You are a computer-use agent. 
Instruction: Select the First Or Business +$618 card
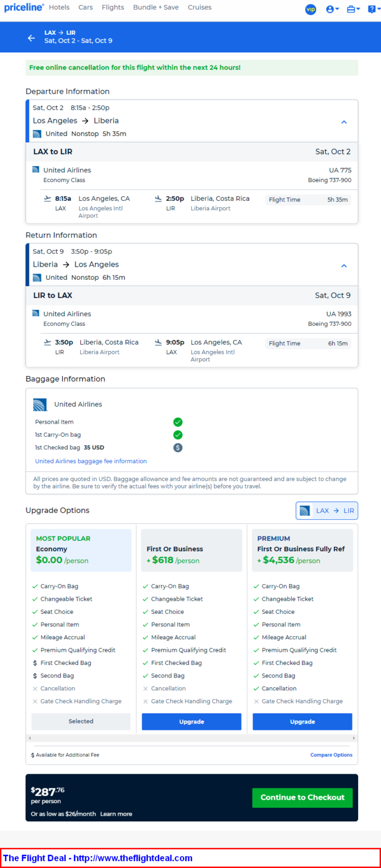(192, 550)
